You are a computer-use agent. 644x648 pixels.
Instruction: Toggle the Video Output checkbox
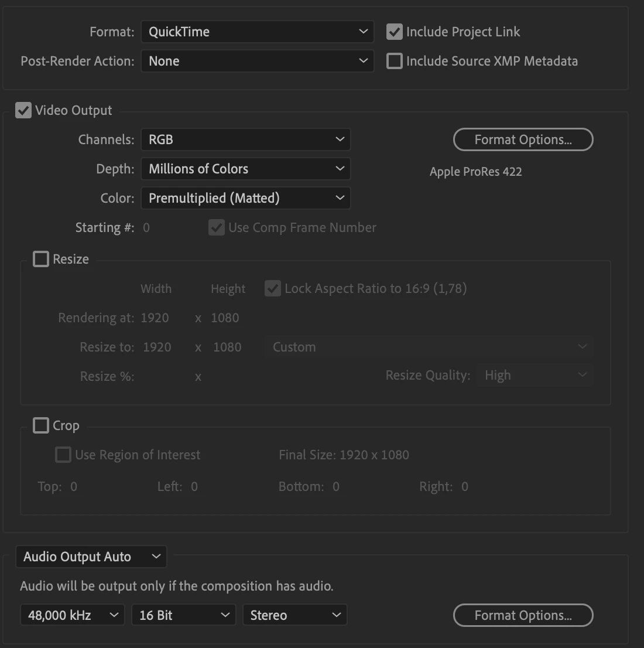(x=23, y=110)
